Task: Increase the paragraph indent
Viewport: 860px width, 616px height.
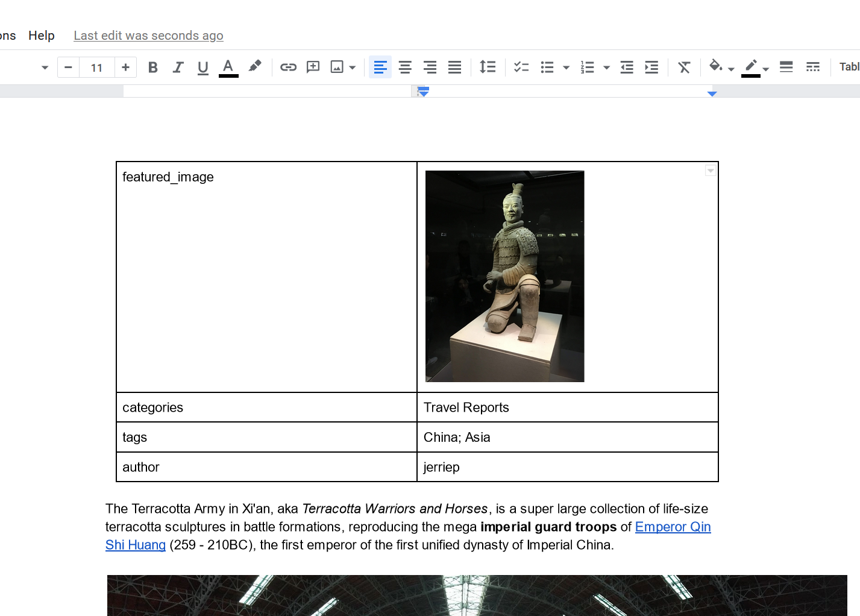Action: click(x=651, y=67)
